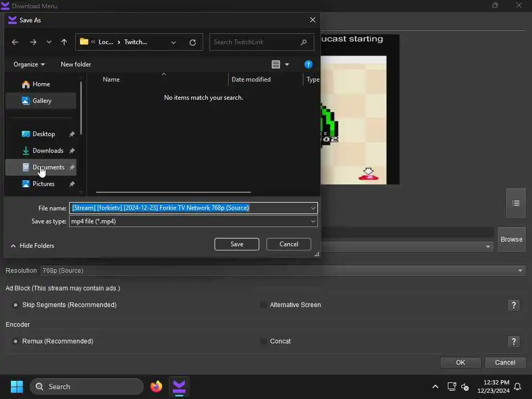Click the horizontal scrollbar in file list
Image resolution: width=532 pixels, height=399 pixels.
tap(174, 192)
